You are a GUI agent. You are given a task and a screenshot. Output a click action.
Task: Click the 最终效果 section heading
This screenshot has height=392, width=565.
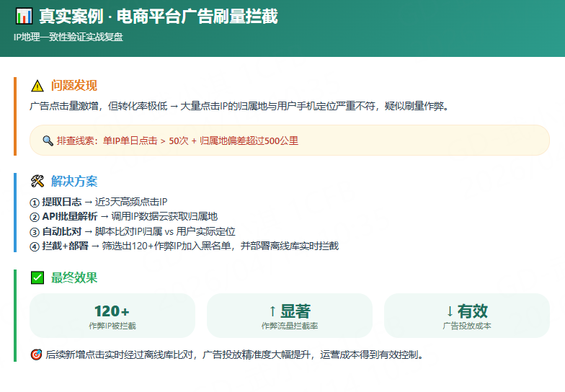click(74, 278)
